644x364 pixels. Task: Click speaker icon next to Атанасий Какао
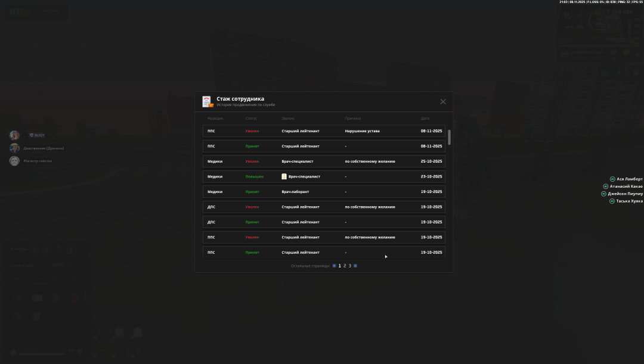pos(606,186)
